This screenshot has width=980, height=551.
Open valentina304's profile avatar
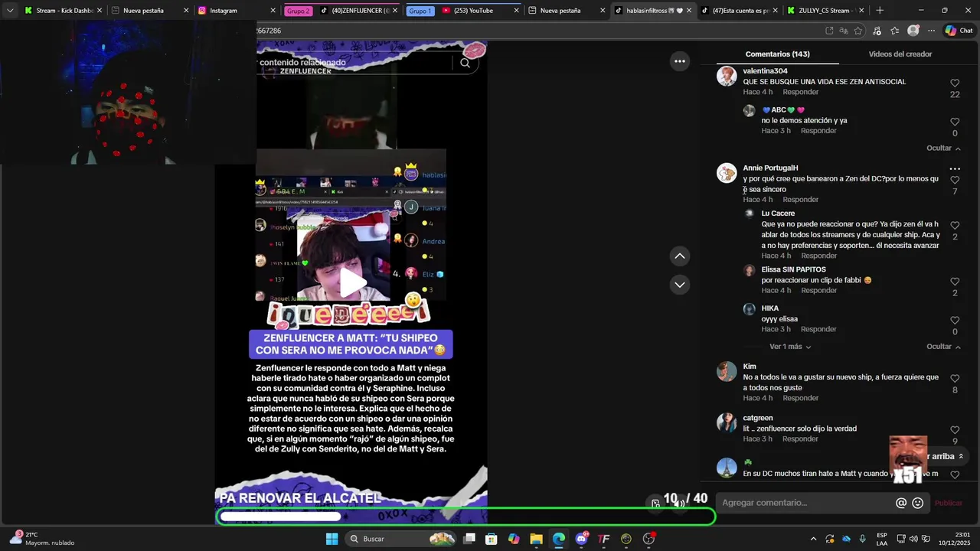pos(727,76)
